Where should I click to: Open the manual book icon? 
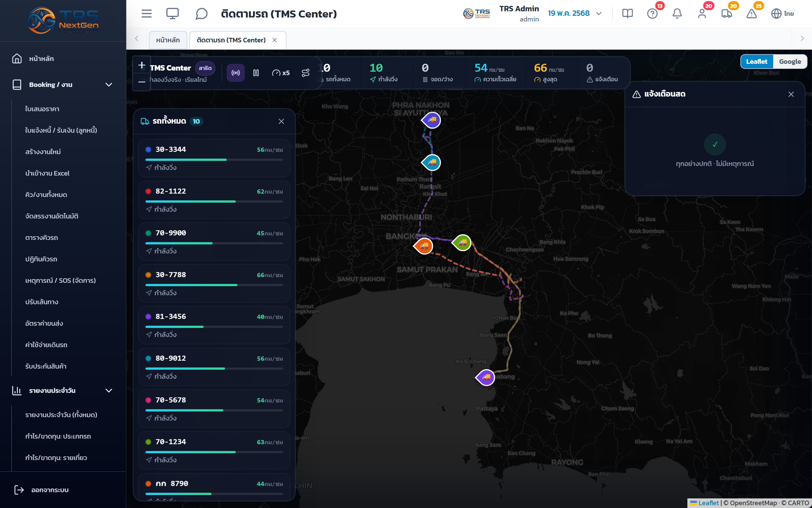coord(627,14)
